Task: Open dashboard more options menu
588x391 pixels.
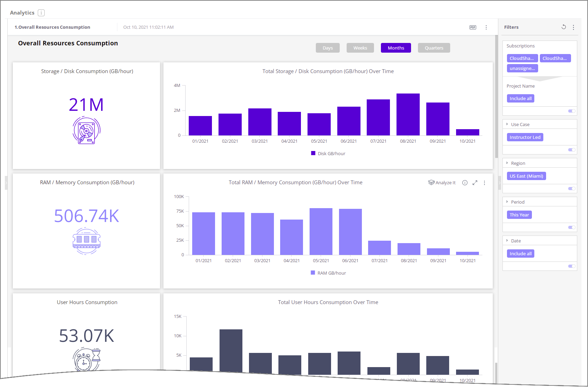Action: pos(486,27)
